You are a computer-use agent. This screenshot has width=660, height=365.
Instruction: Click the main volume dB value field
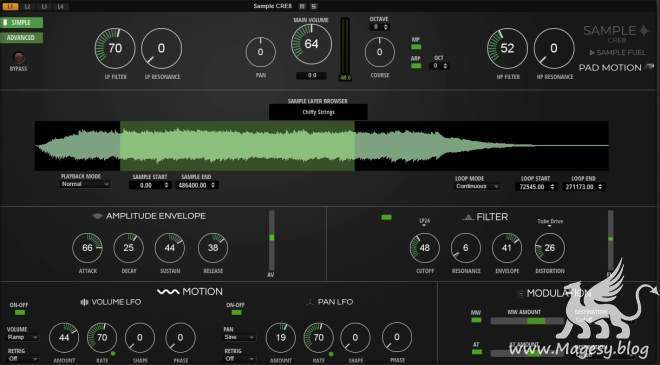[311, 75]
